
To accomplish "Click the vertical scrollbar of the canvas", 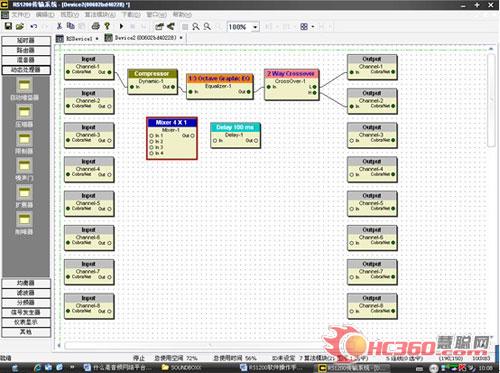I will click(x=491, y=100).
